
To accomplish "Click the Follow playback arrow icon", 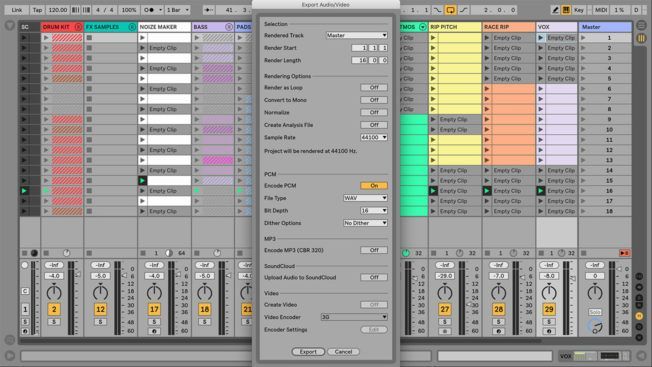I will 209,10.
